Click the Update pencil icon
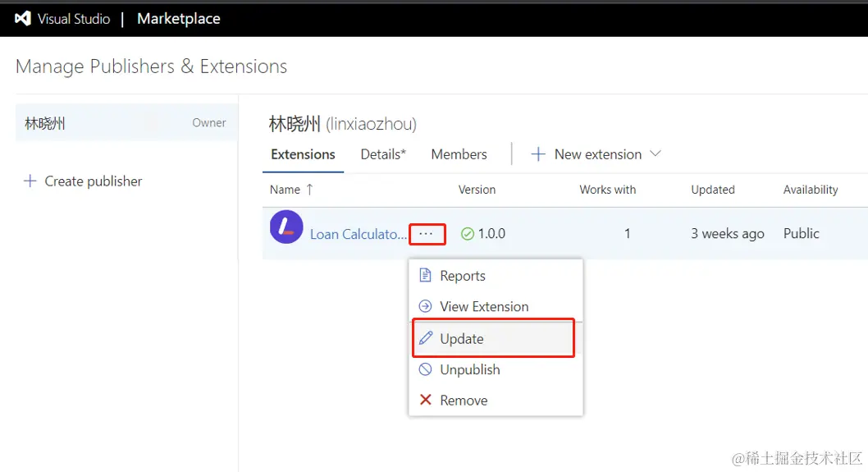 pos(425,338)
